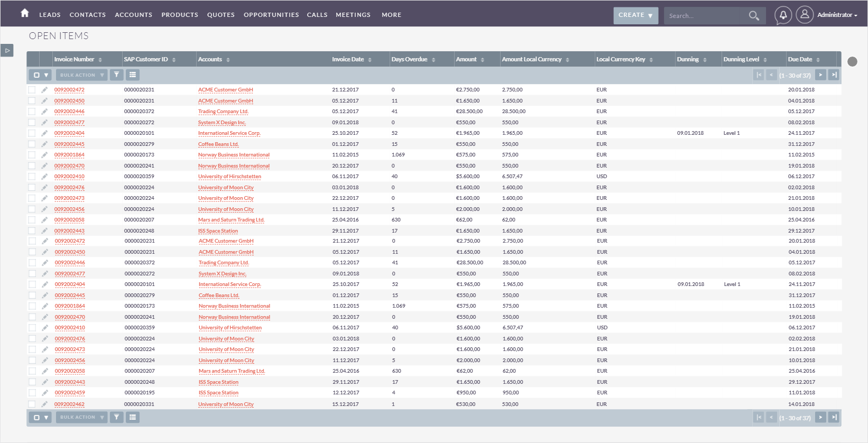Open the top filter funnel icon
Image resolution: width=868 pixels, height=443 pixels.
pyautogui.click(x=116, y=75)
